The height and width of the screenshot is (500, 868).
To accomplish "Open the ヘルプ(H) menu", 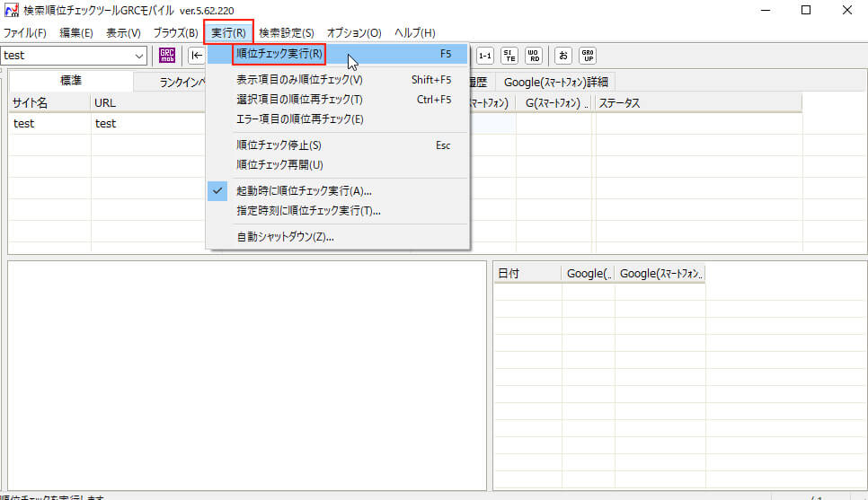I will coord(414,32).
